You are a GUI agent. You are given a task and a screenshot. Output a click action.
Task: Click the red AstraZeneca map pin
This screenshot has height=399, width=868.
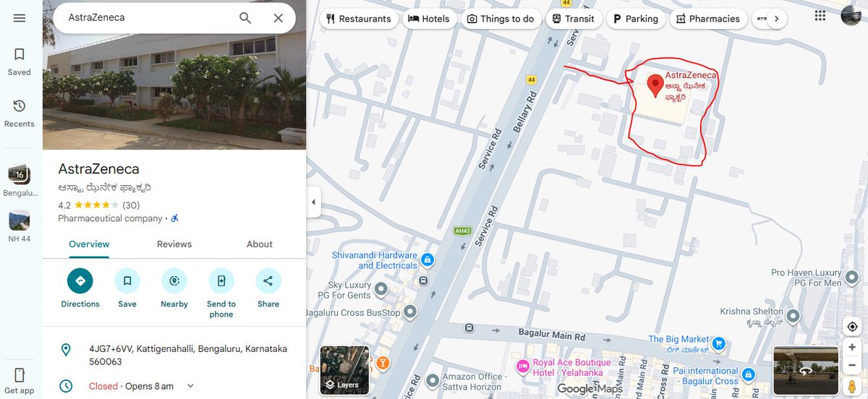pos(655,86)
